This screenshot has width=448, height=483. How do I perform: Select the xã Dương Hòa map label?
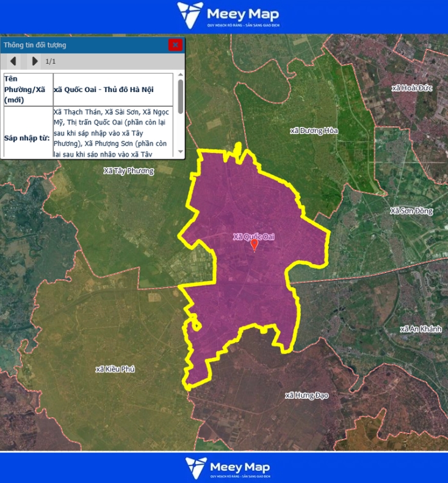click(x=314, y=131)
